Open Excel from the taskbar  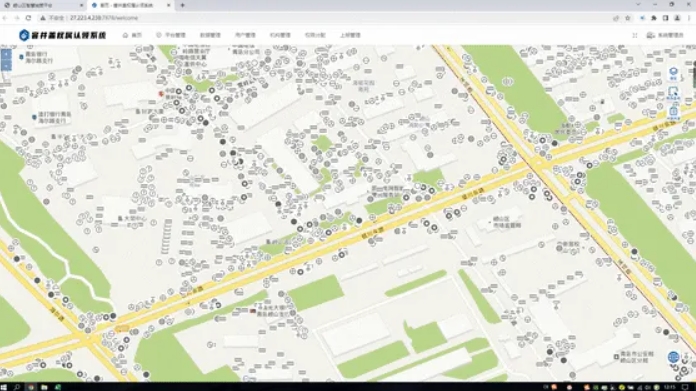point(58,387)
